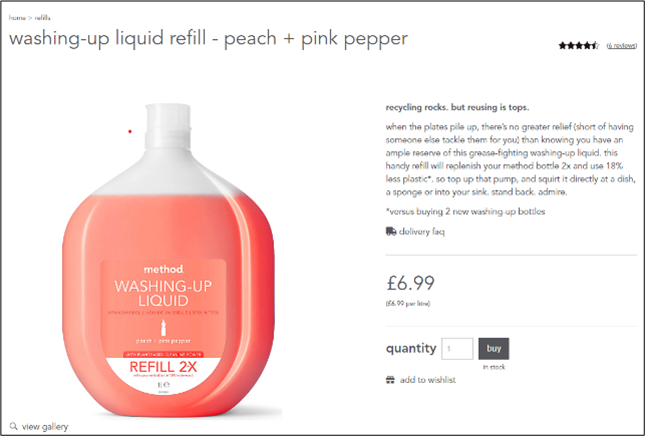
Task: Click the price per litre note
Action: pyautogui.click(x=408, y=304)
